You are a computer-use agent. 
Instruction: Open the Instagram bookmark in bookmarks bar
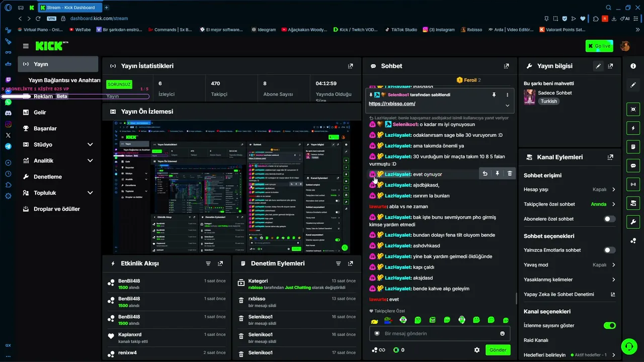click(x=439, y=30)
